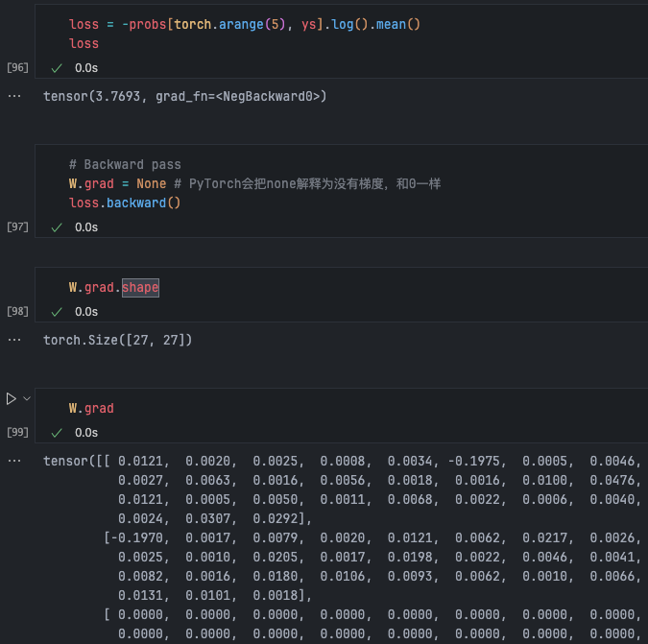This screenshot has height=644, width=648.
Task: Place cursor in loss.backward() line
Action: point(125,203)
